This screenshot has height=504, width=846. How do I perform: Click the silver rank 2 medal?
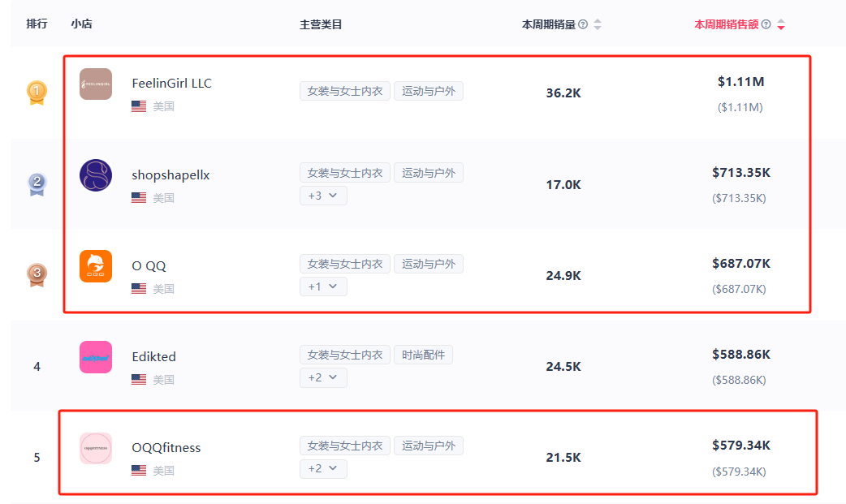click(x=37, y=184)
